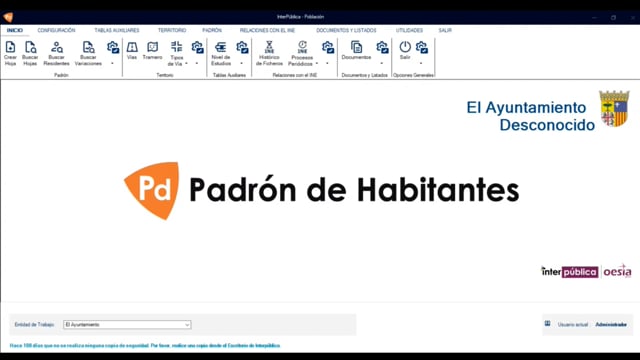Image resolution: width=640 pixels, height=360 pixels.
Task: Expand Opciones Generales gear dropdown arrow
Action: tap(421, 63)
